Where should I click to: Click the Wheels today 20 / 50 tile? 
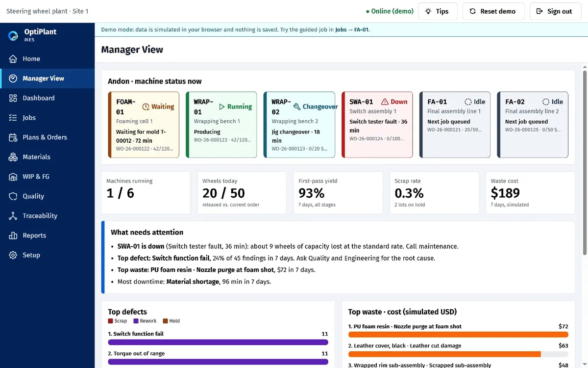(242, 193)
